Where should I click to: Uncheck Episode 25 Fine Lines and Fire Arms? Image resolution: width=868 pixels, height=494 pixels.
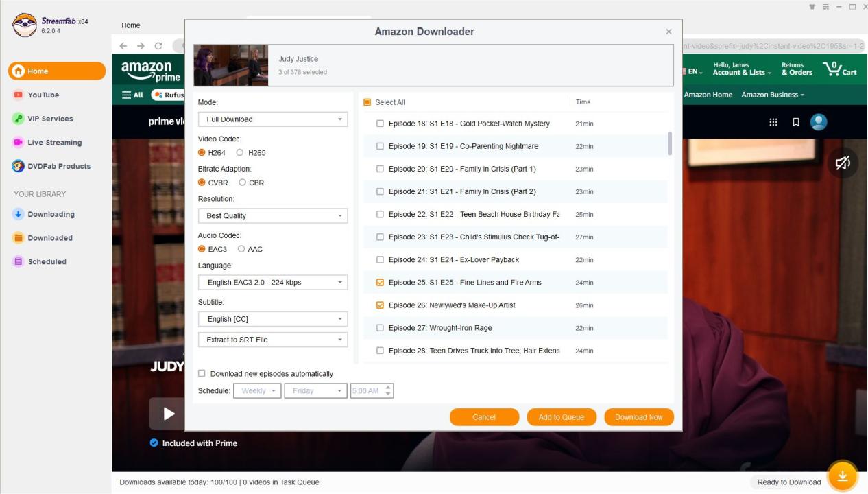(x=380, y=282)
